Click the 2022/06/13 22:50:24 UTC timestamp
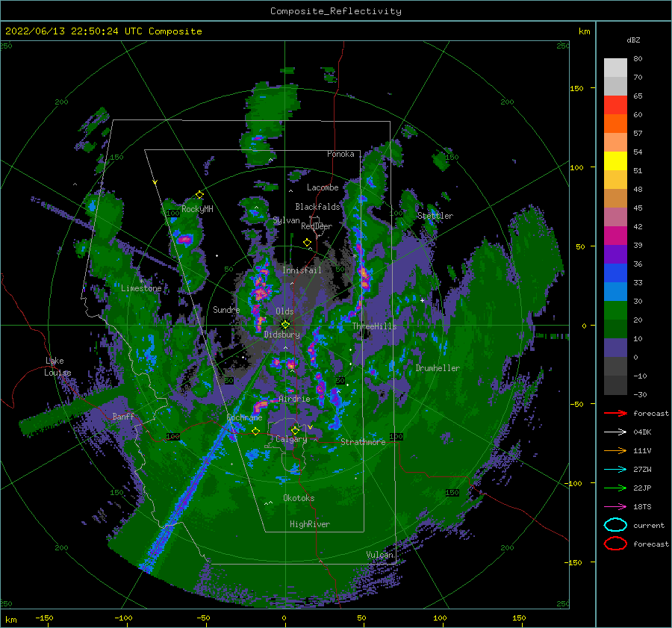Screen dimensions: 672x628 coord(73,31)
